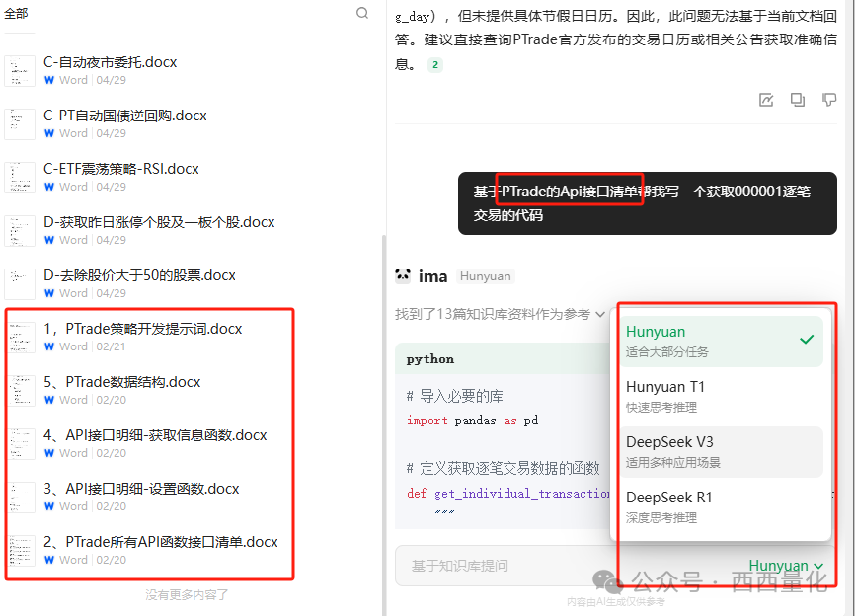Click Word icon under D-去除股价大于50的股票.docx

pos(49,293)
